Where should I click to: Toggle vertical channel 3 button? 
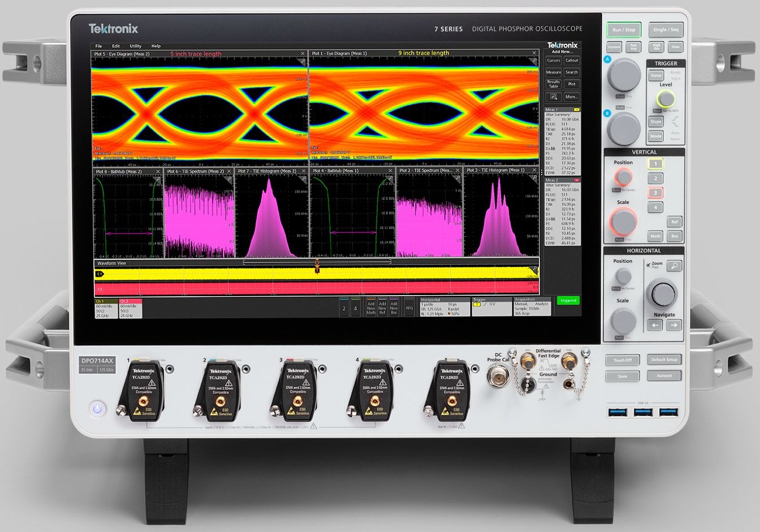pyautogui.click(x=655, y=193)
